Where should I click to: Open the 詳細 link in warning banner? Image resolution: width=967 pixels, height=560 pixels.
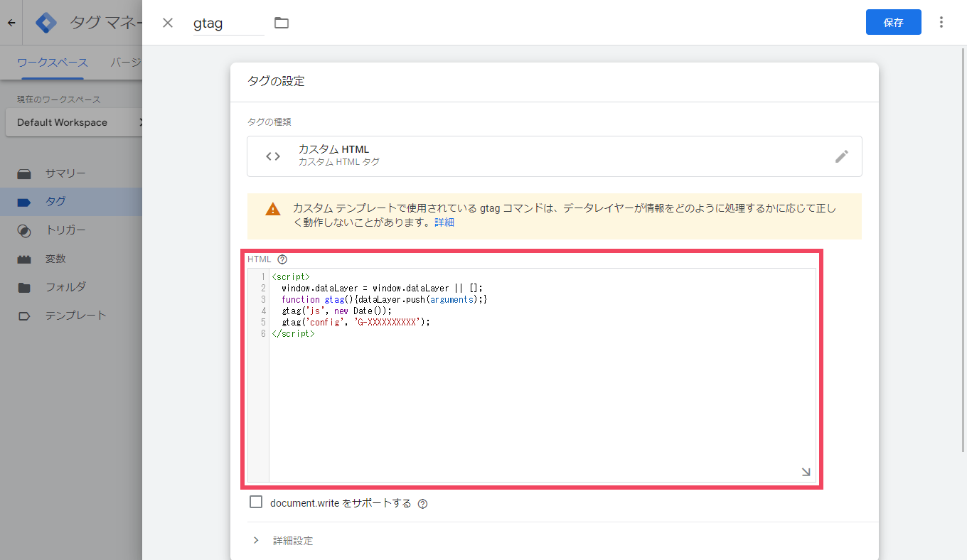tap(444, 222)
